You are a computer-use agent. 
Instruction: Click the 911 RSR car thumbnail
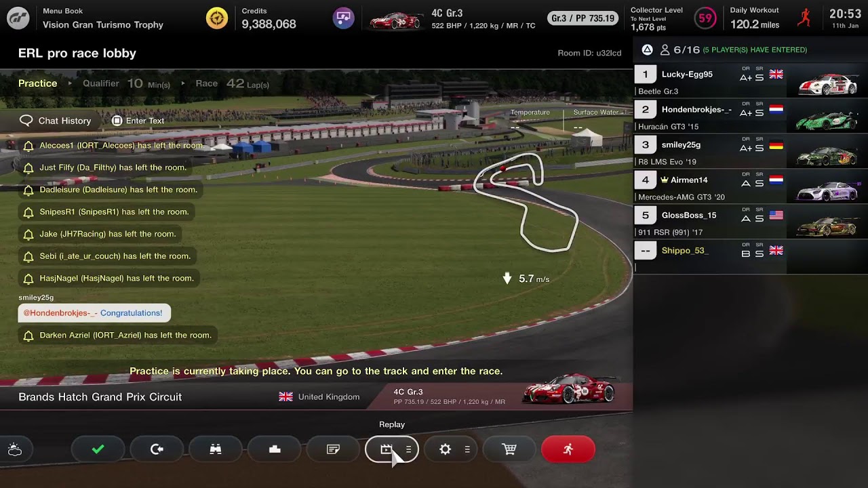click(x=827, y=226)
